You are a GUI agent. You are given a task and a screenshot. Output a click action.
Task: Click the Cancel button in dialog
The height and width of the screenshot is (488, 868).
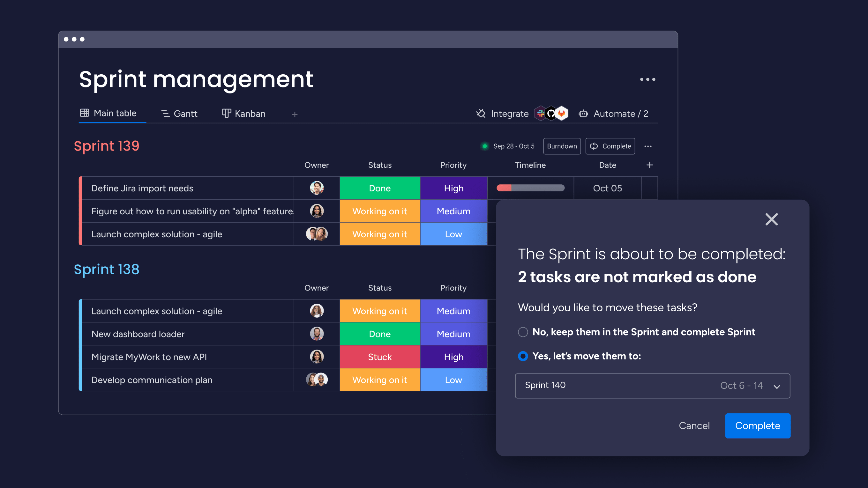[693, 426]
